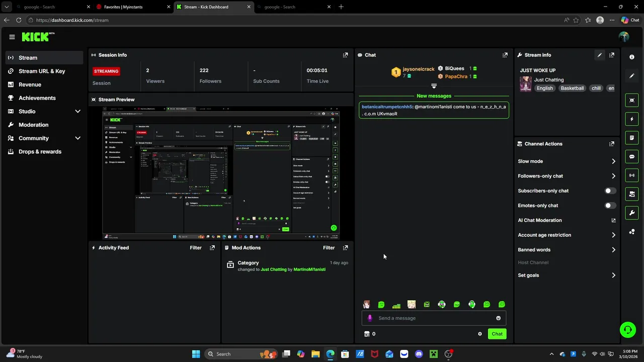Viewport: 644px width, 362px height.
Task: Click the browser address bar URL
Action: coord(72,20)
